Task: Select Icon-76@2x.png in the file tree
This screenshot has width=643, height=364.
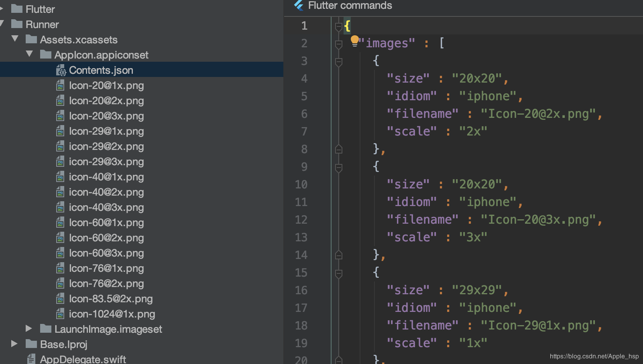Action: click(x=106, y=283)
